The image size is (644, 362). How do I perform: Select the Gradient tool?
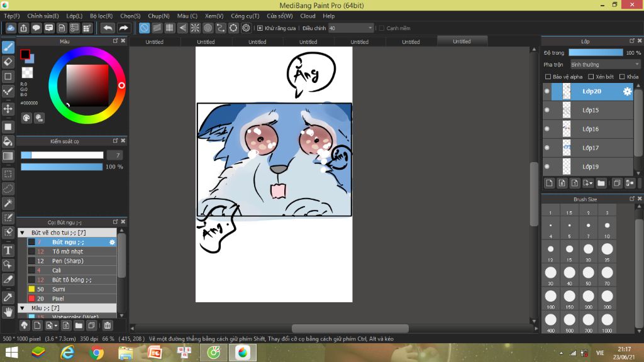8,156
